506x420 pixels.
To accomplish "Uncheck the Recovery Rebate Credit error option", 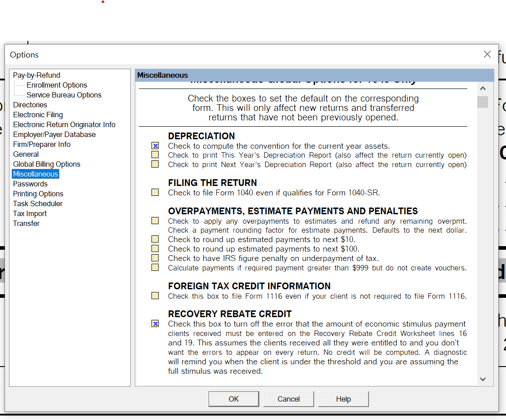I will click(x=155, y=323).
